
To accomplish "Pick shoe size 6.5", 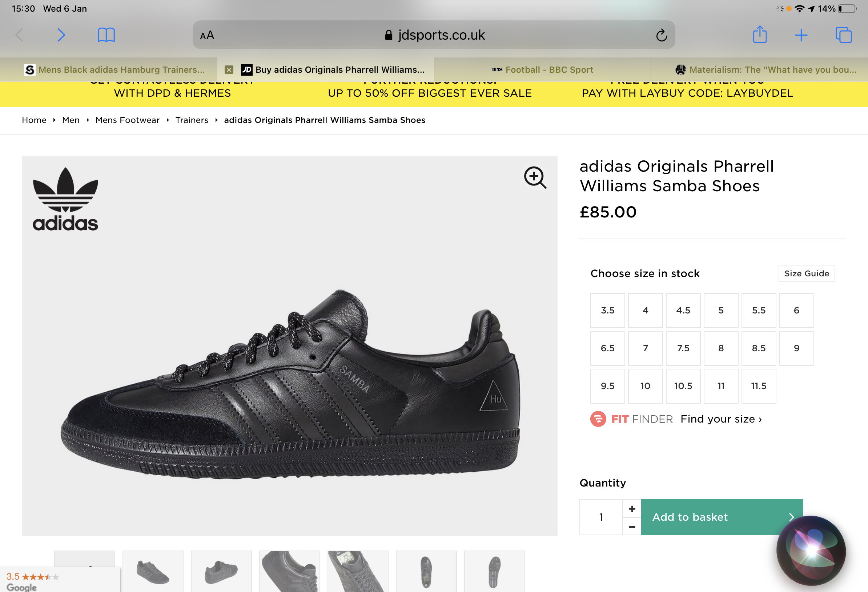I will [x=607, y=348].
